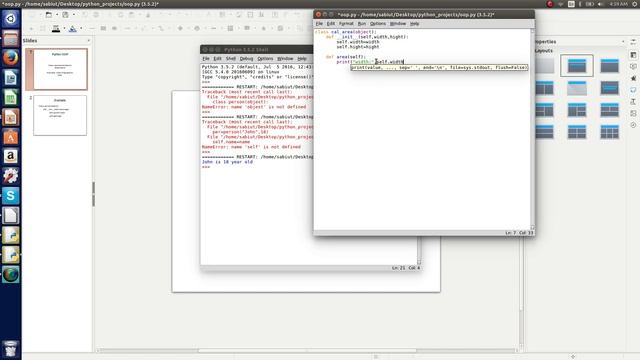Select slide 1 thumbnail in Slides panel
Screen dimensions: 640x360
pos(60,69)
